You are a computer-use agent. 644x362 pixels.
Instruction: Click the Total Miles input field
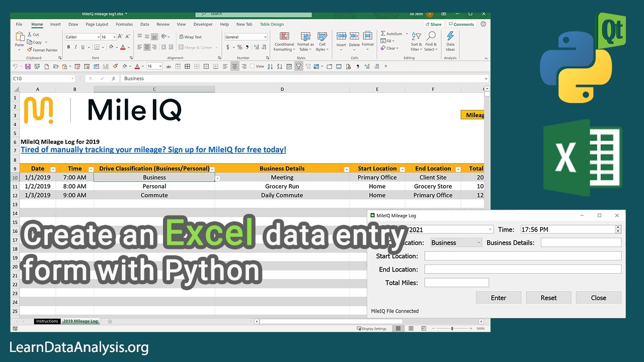point(456,283)
